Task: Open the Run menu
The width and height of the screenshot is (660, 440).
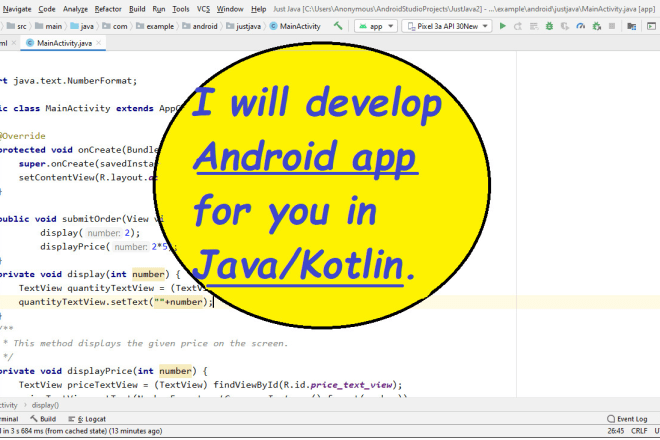Action: 159,9
